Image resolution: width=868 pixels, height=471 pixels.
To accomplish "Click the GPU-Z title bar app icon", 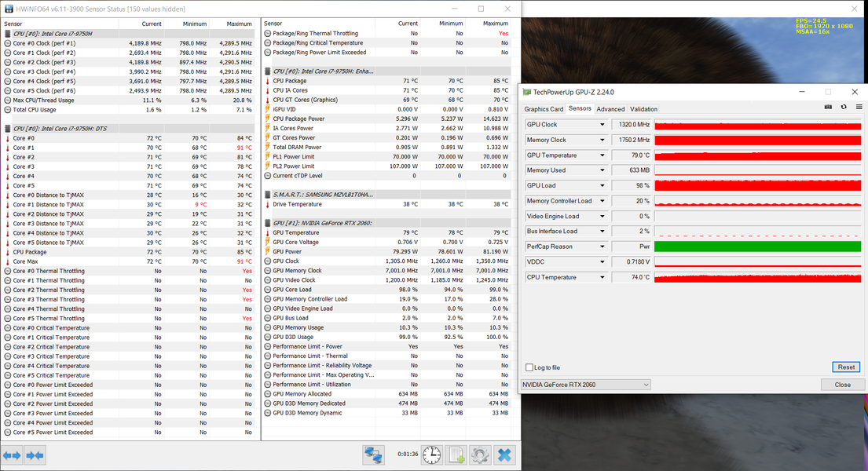I will (527, 92).
